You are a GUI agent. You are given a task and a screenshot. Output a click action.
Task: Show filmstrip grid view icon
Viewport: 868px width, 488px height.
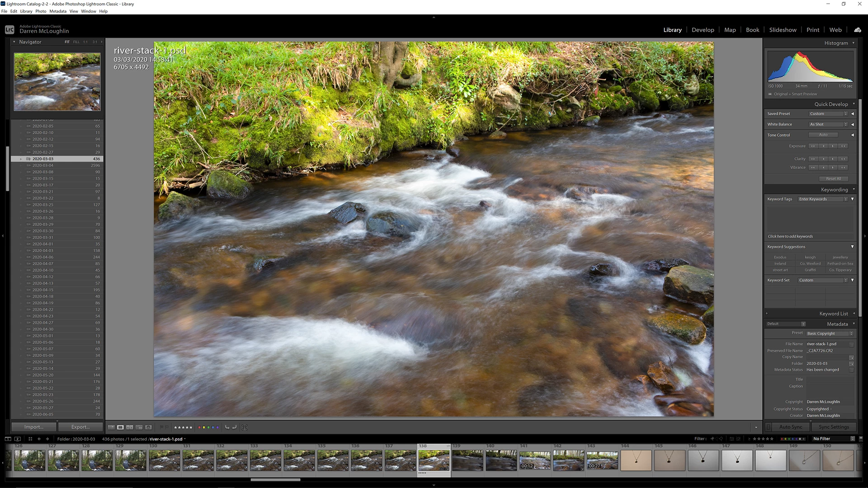(30, 439)
